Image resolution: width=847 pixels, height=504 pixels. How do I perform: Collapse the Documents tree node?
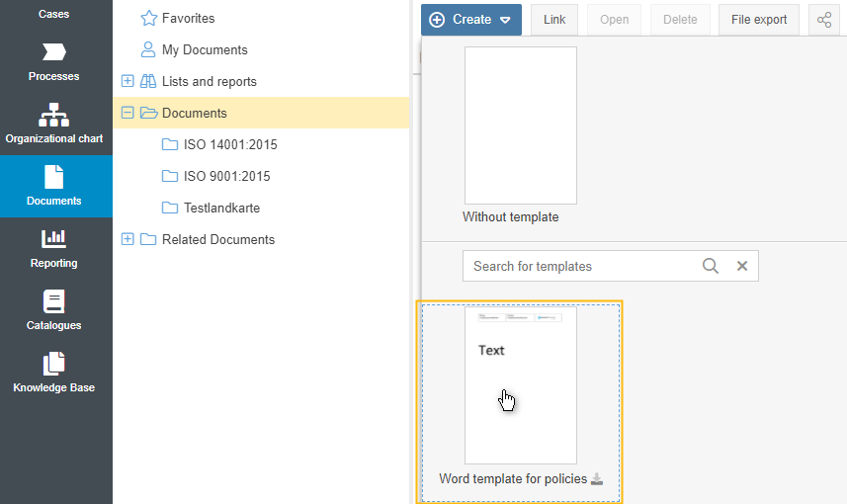127,113
